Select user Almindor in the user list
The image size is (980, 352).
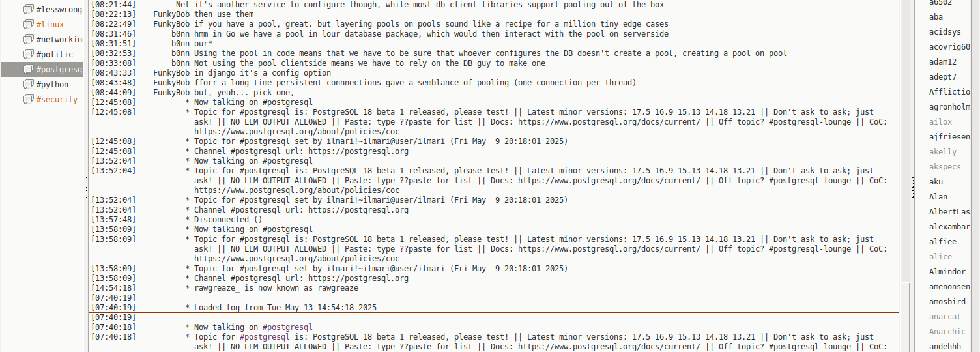[x=948, y=272]
